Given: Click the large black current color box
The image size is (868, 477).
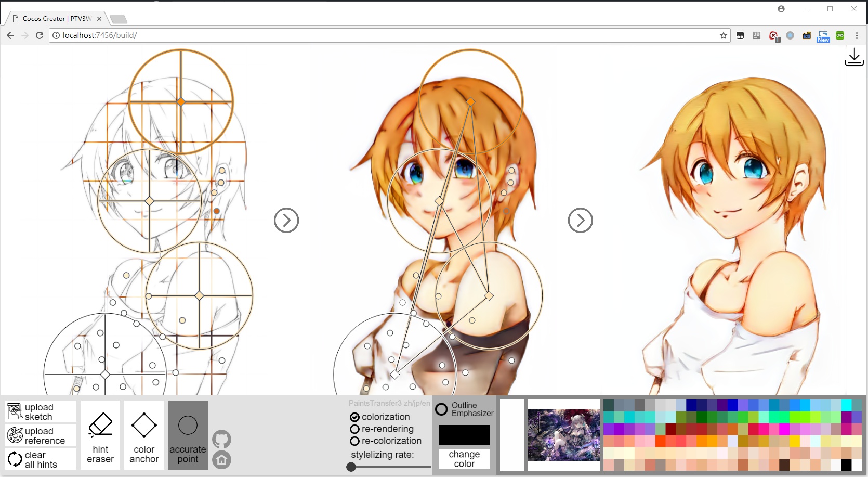Looking at the screenshot, I should (x=464, y=435).
